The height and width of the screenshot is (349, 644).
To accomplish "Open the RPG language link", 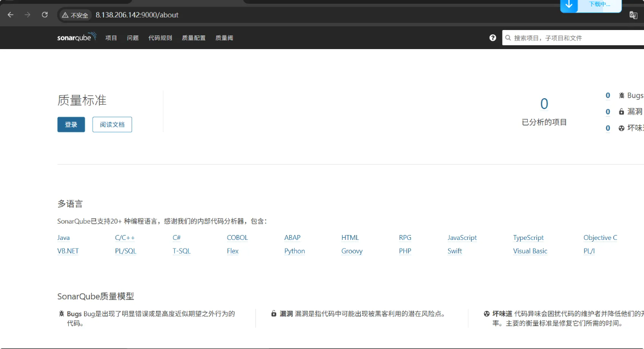I will coord(405,238).
